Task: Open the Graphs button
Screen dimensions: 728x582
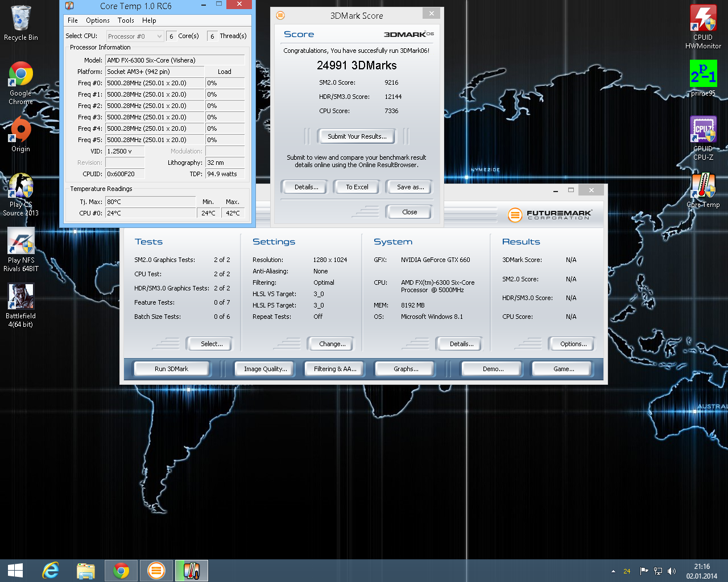Action: 406,369
